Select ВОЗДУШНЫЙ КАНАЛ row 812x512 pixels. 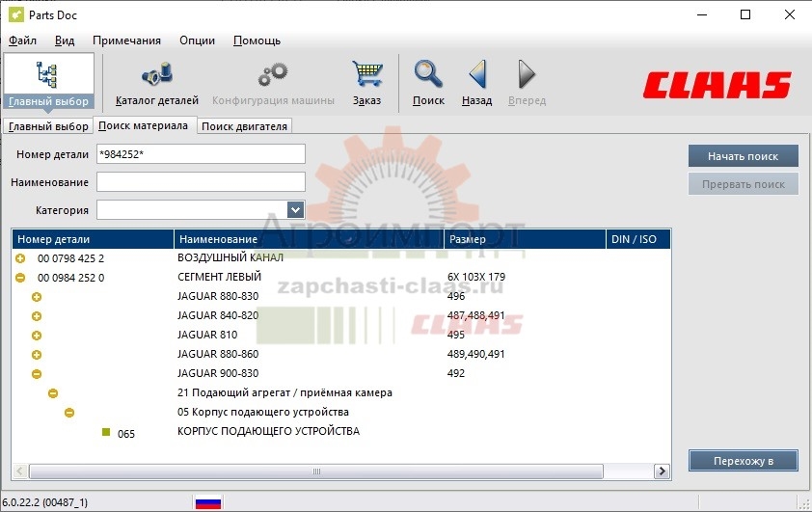coord(230,257)
